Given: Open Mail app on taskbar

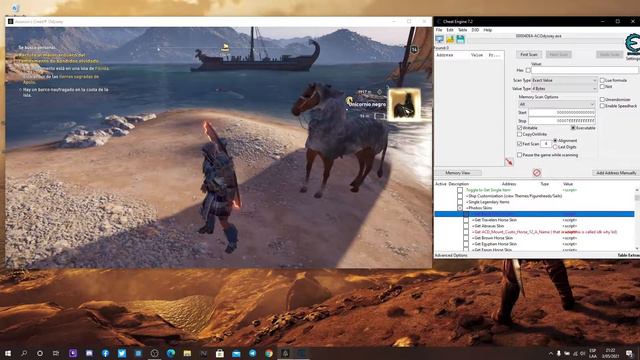Looking at the screenshot, I should tap(236, 353).
